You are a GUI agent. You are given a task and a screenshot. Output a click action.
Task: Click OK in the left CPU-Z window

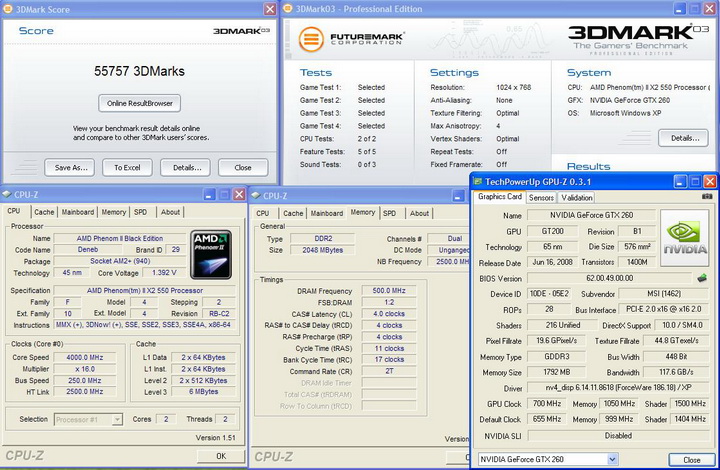coord(221,456)
